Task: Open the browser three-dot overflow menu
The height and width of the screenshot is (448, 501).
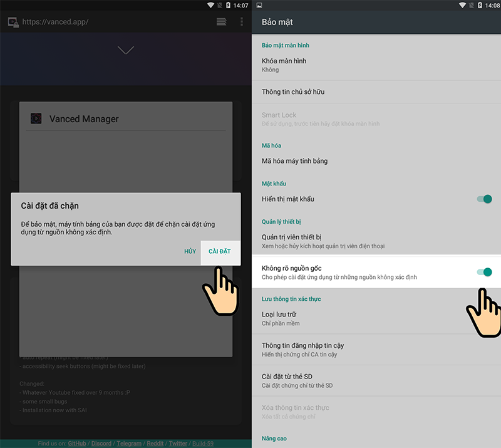Action: 242,22
